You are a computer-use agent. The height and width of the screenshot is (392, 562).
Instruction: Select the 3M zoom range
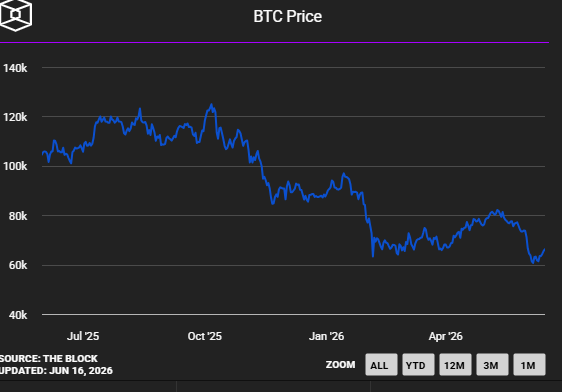click(x=492, y=365)
